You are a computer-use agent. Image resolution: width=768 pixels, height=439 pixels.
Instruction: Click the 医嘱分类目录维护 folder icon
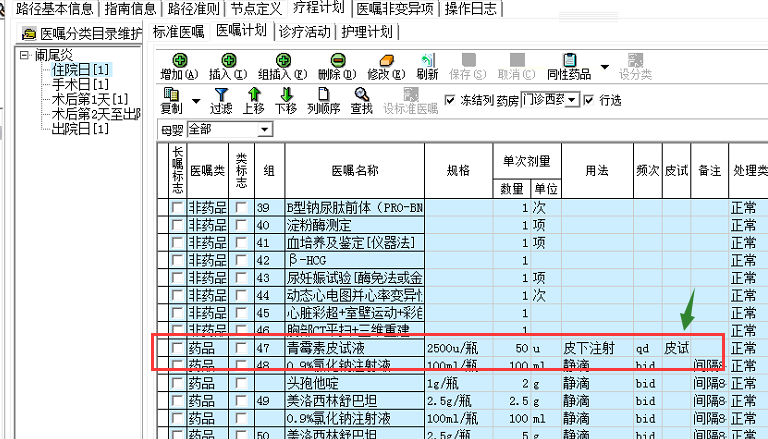29,33
